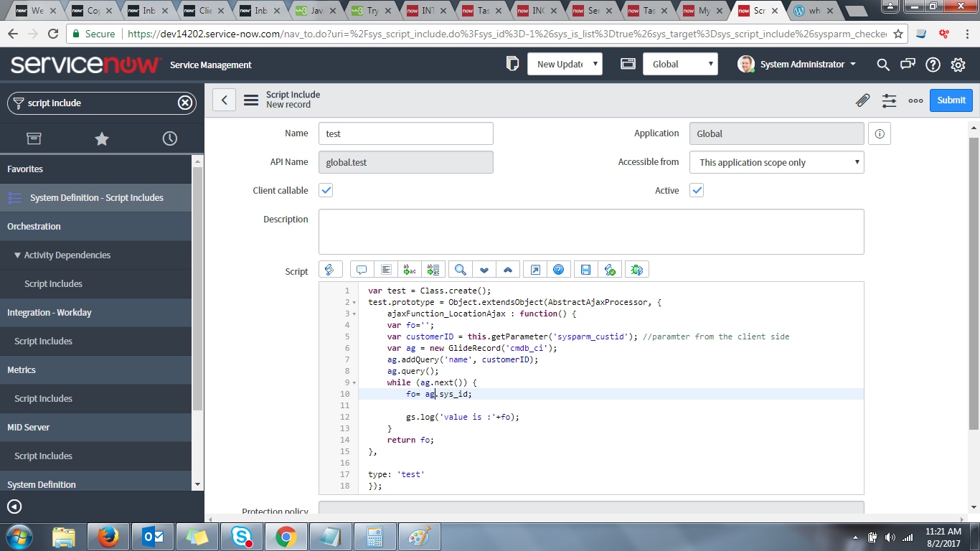Screen dimensions: 980x551
Task: Click the paperclip manage attachments icon
Action: coord(862,100)
